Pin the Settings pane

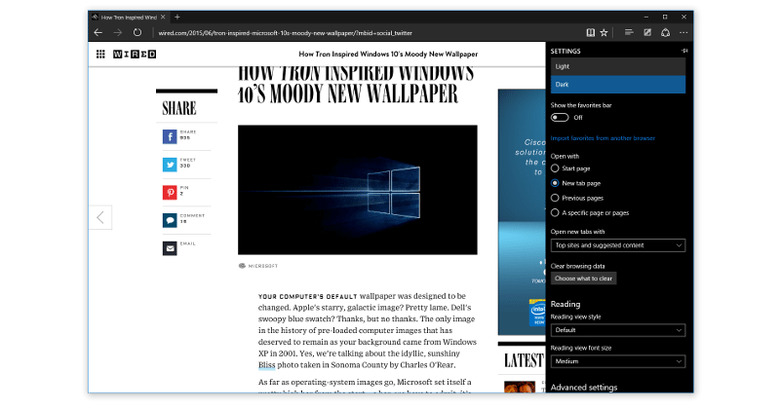(x=684, y=51)
